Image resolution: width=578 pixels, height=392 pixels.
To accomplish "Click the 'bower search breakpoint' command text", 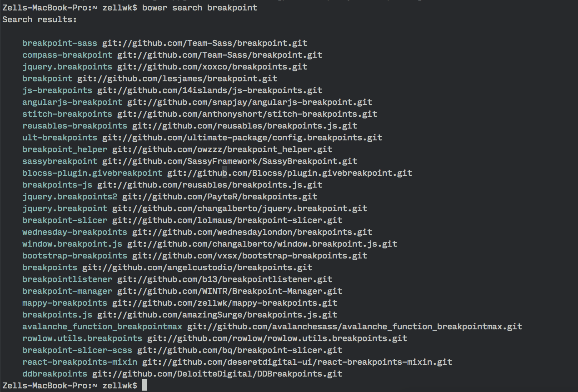I will point(199,8).
